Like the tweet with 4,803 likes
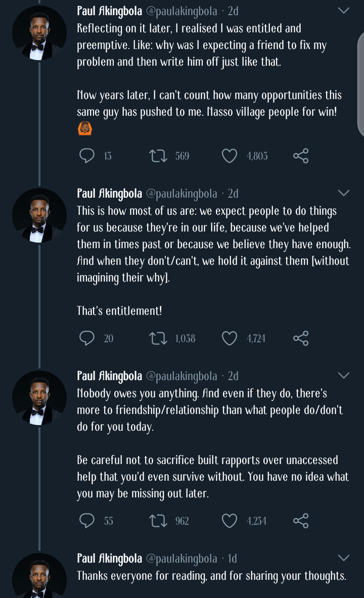364x598 pixels. point(230,156)
